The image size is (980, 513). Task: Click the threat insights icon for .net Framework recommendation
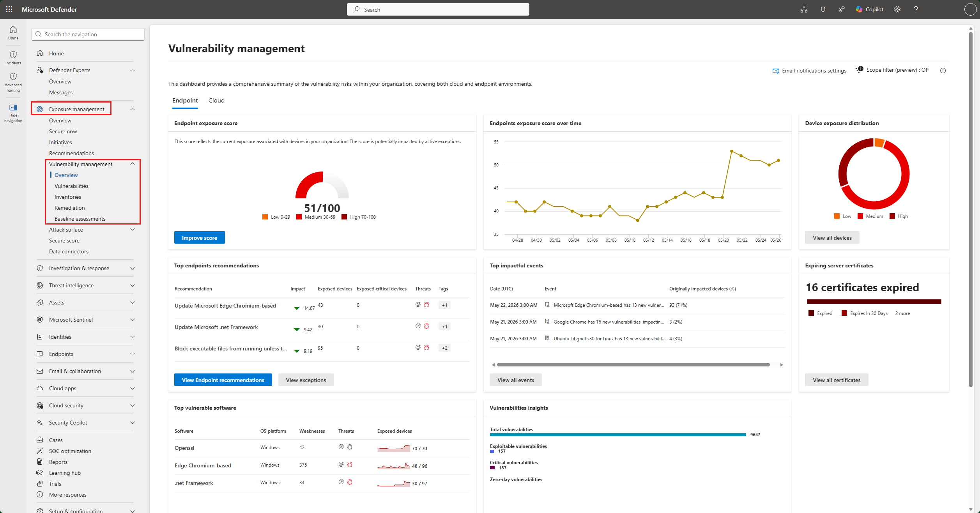tap(418, 326)
